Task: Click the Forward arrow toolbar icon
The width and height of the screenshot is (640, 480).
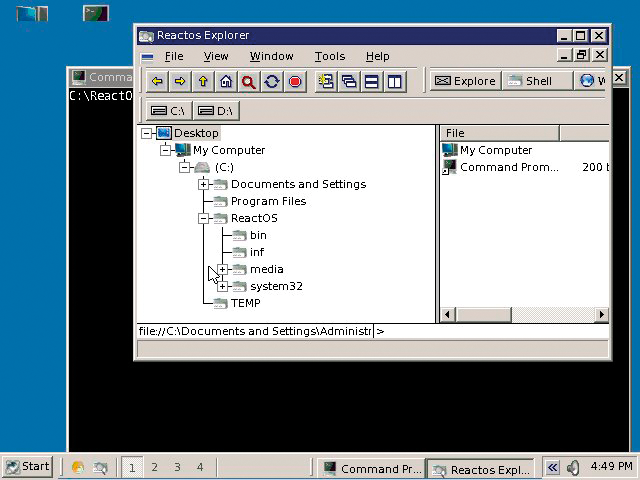Action: coord(180,82)
